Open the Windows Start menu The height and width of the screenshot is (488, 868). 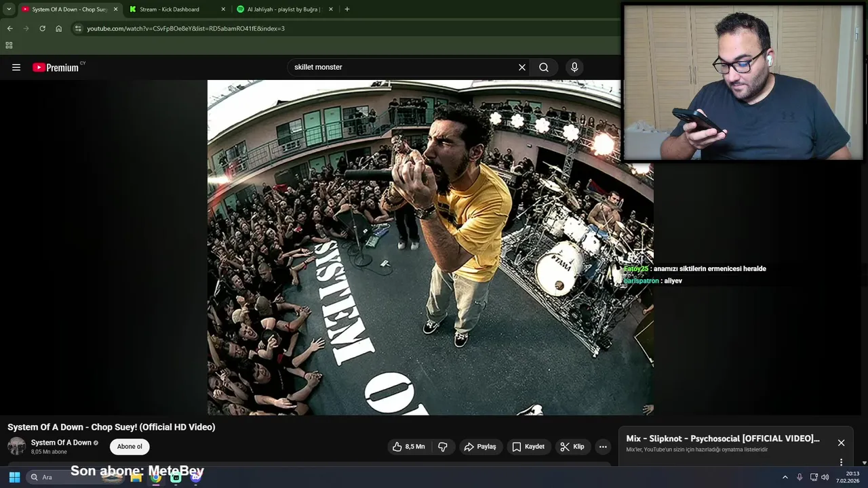tap(14, 477)
